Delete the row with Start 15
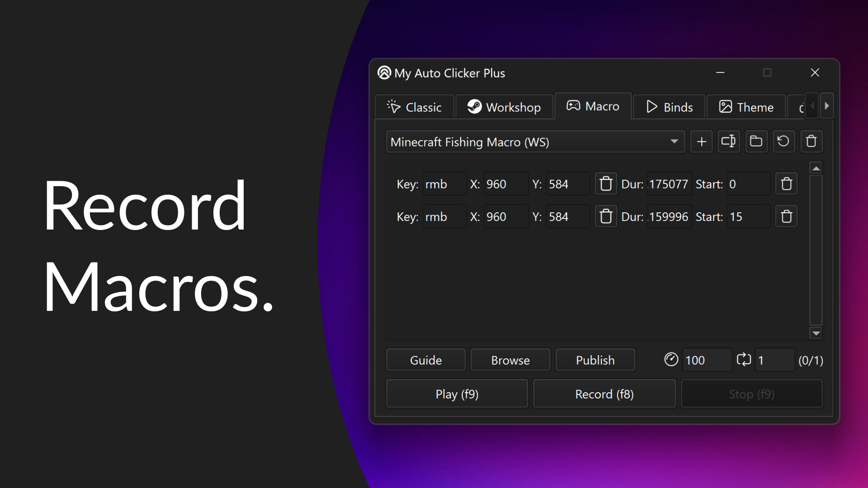Screen dimensions: 868x488 pyautogui.click(x=787, y=216)
